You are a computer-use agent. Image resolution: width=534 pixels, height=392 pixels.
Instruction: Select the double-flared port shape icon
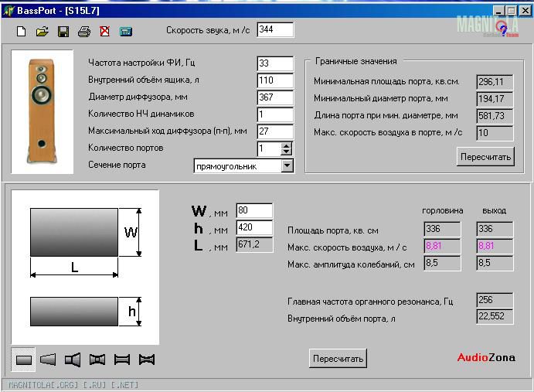(97, 360)
